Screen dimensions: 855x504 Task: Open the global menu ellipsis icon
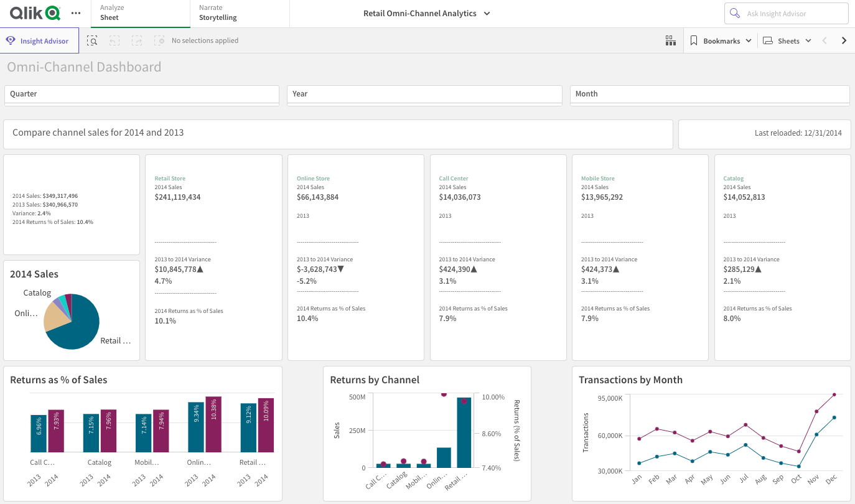(x=76, y=14)
